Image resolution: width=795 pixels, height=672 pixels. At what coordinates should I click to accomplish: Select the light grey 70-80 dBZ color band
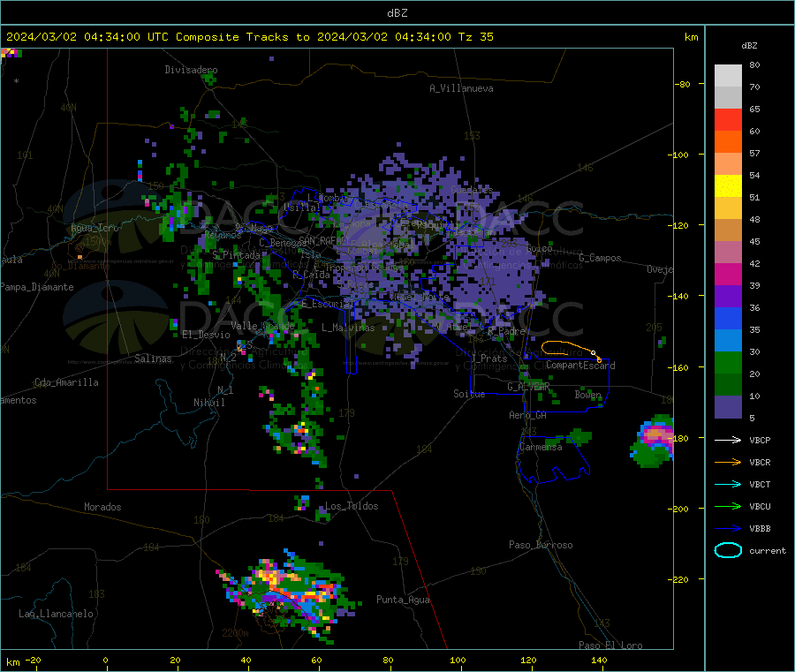tap(728, 76)
